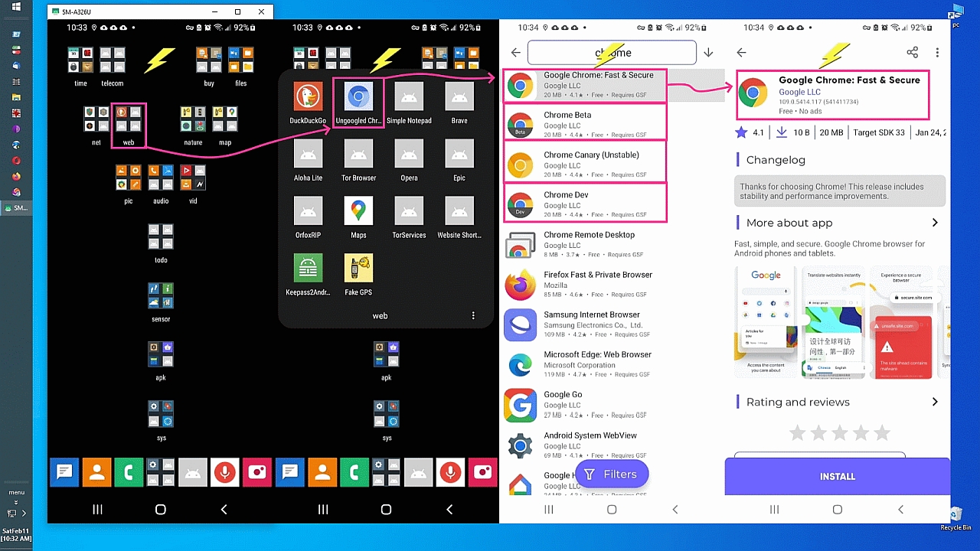This screenshot has height=551, width=980.
Task: Open the Opera app icon
Action: click(x=409, y=161)
